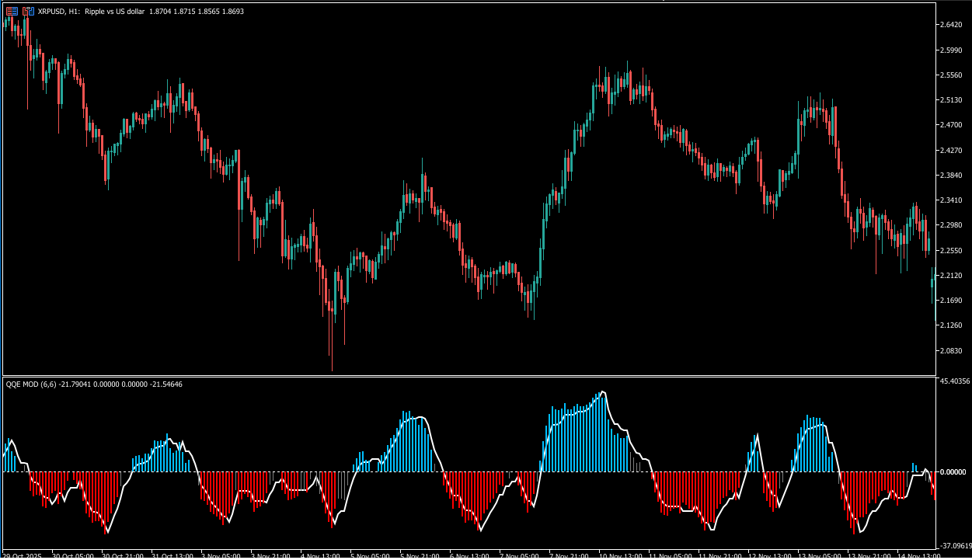Select the 45.40356 indicator scale maximum
Screen dimensions: 972x560
pos(954,381)
